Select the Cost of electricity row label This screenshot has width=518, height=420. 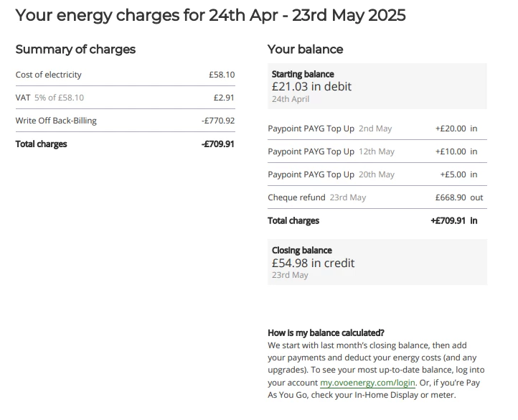pyautogui.click(x=49, y=75)
